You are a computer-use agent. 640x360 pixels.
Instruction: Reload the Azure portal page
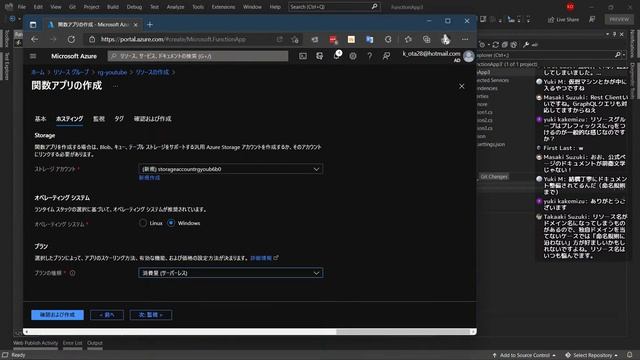click(71, 39)
